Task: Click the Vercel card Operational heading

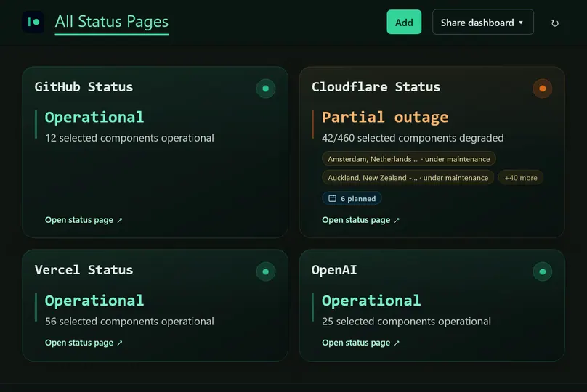Action: coord(94,301)
